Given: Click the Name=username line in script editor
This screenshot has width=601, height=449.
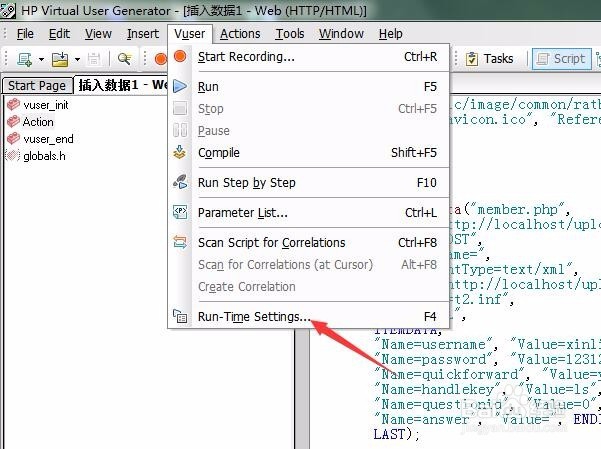Looking at the screenshot, I should click(x=487, y=344).
